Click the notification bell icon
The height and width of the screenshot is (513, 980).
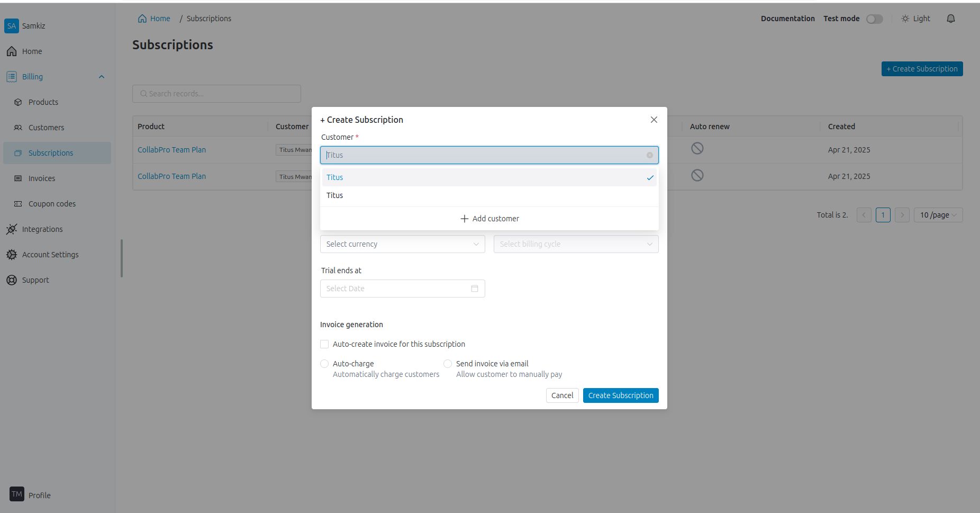click(950, 19)
